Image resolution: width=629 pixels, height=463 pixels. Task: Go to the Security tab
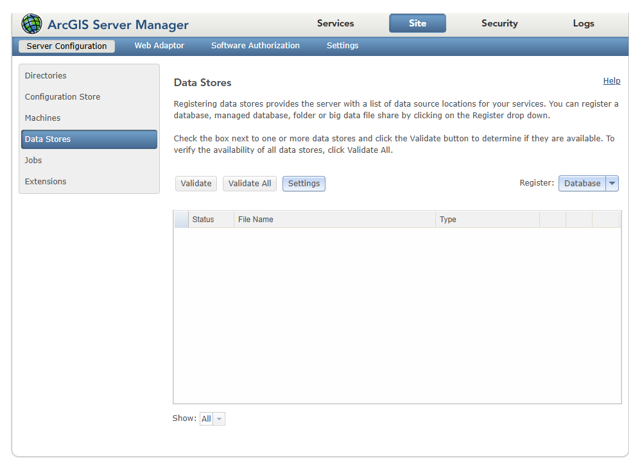coord(499,23)
